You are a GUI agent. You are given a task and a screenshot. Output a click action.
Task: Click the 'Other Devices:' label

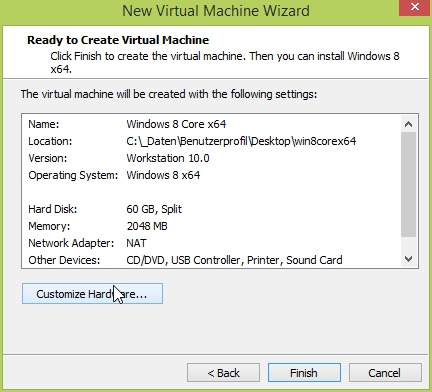pyautogui.click(x=64, y=260)
